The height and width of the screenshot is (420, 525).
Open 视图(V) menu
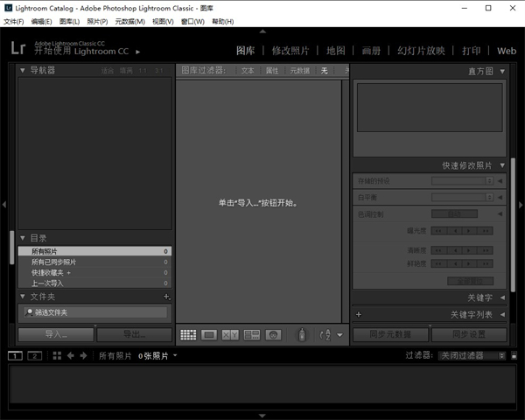(x=163, y=21)
